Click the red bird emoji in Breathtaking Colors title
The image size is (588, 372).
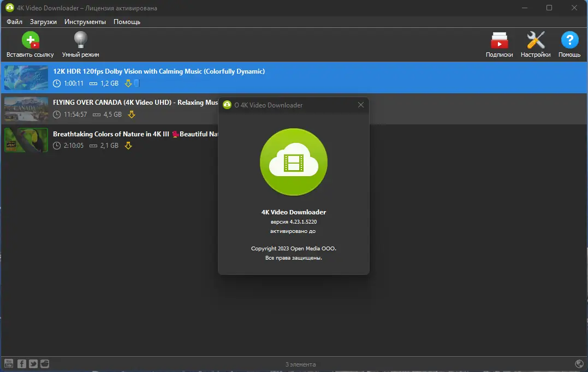pyautogui.click(x=175, y=134)
